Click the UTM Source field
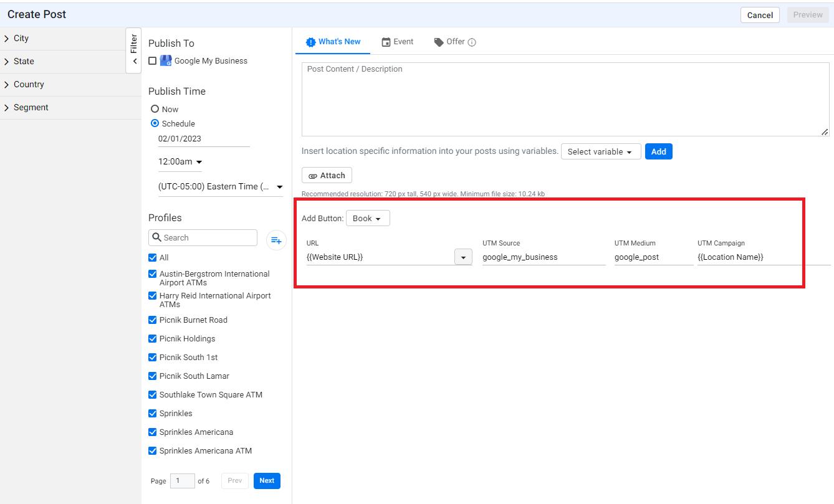This screenshot has width=834, height=504. click(x=544, y=257)
